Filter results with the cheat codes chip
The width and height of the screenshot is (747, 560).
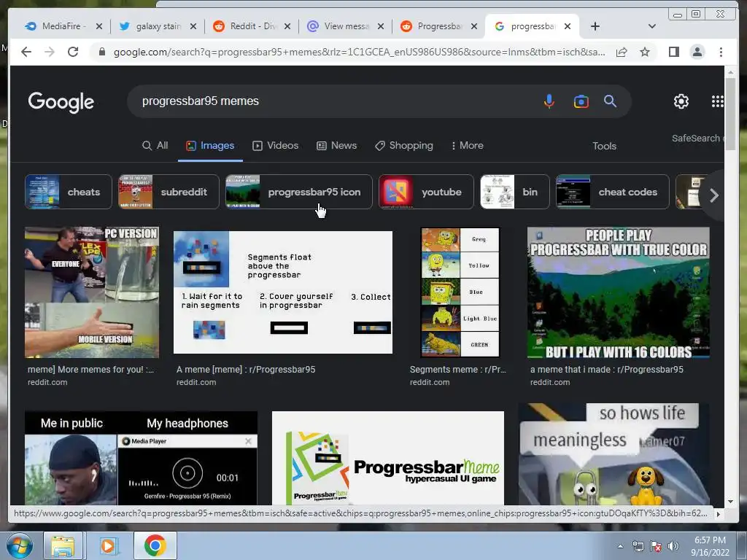coord(613,192)
